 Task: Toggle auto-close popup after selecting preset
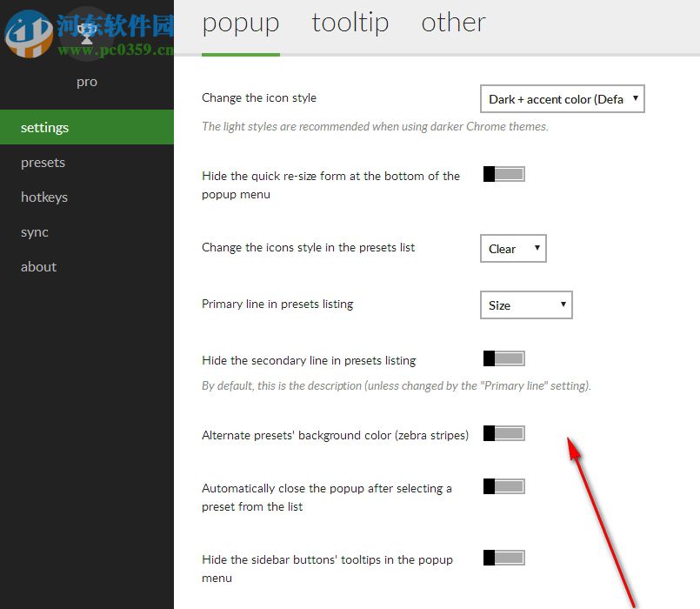pos(504,486)
